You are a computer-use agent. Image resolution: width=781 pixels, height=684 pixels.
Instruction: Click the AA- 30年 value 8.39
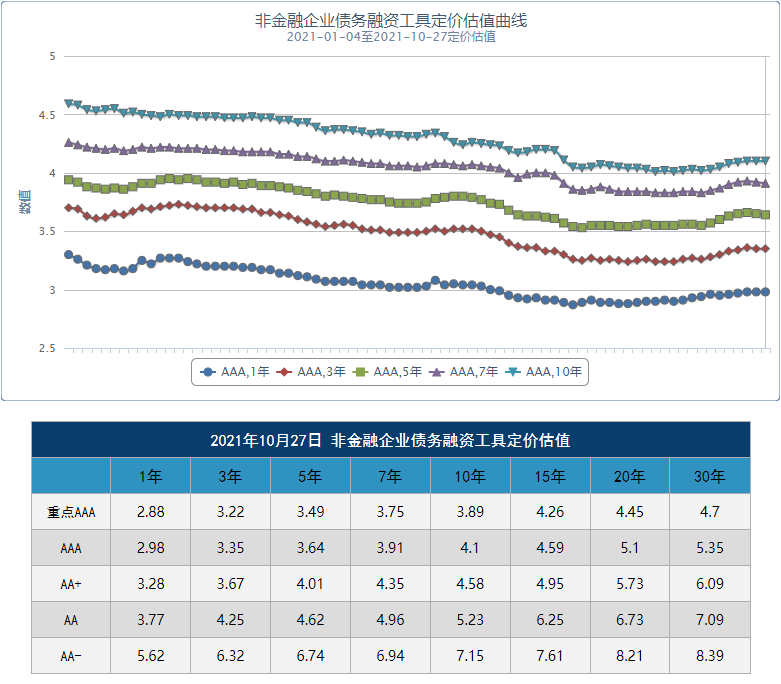pyautogui.click(x=710, y=655)
